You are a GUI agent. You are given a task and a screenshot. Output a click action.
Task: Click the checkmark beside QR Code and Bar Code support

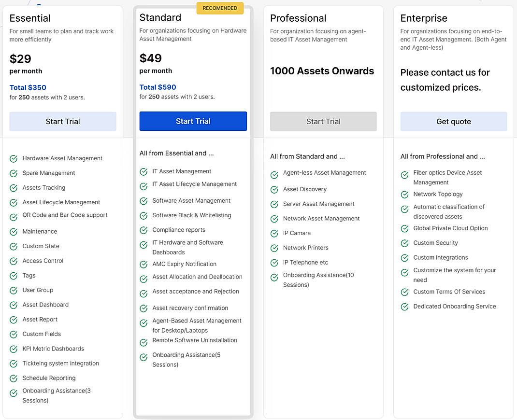13,217
